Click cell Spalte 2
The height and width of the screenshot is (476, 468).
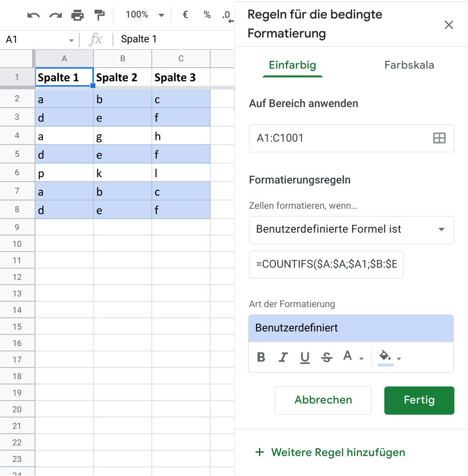point(123,77)
